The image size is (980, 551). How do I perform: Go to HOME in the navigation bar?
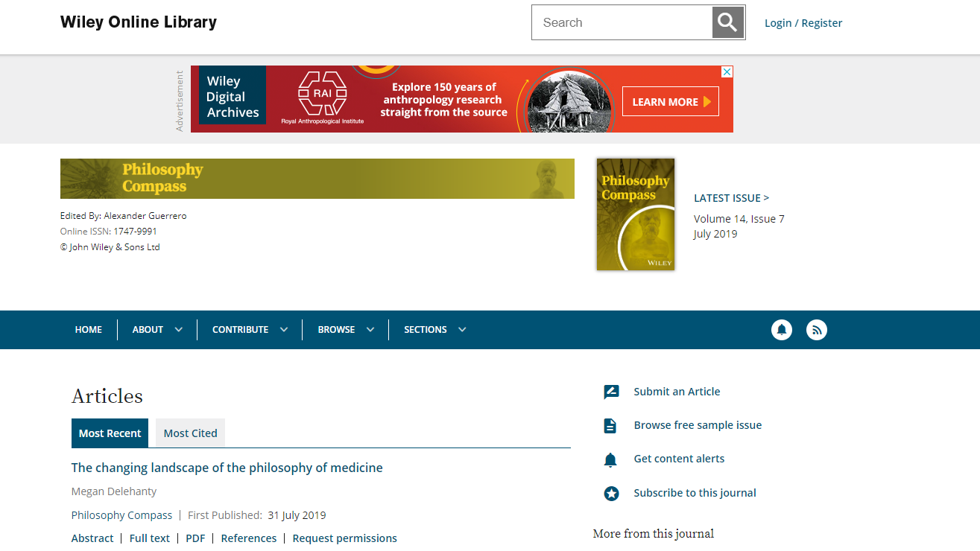pyautogui.click(x=89, y=330)
